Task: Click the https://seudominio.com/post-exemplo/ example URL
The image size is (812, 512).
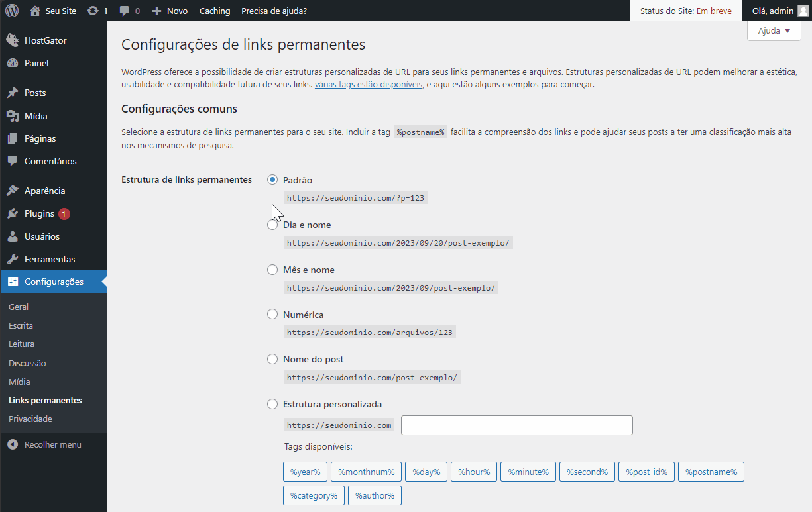Action: pyautogui.click(x=372, y=378)
